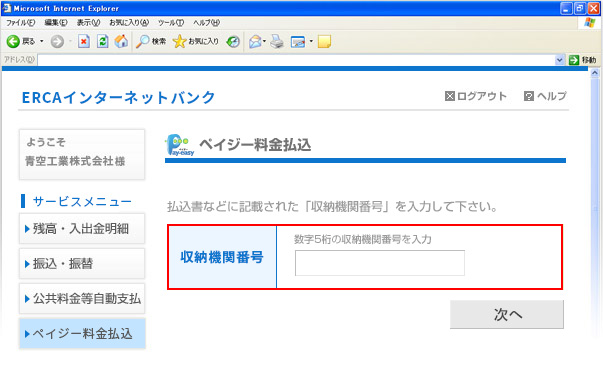Open the address bar dropdown arrow
The image size is (603, 380).
click(x=559, y=60)
